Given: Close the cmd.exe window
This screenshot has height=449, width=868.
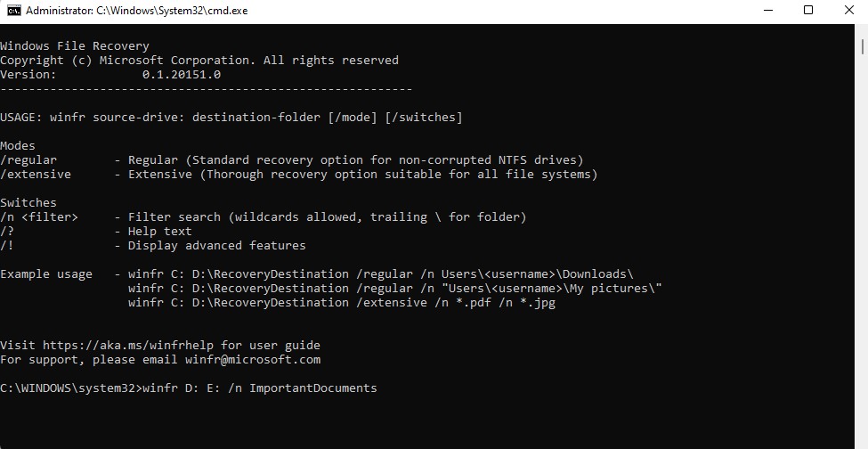Looking at the screenshot, I should tap(848, 11).
